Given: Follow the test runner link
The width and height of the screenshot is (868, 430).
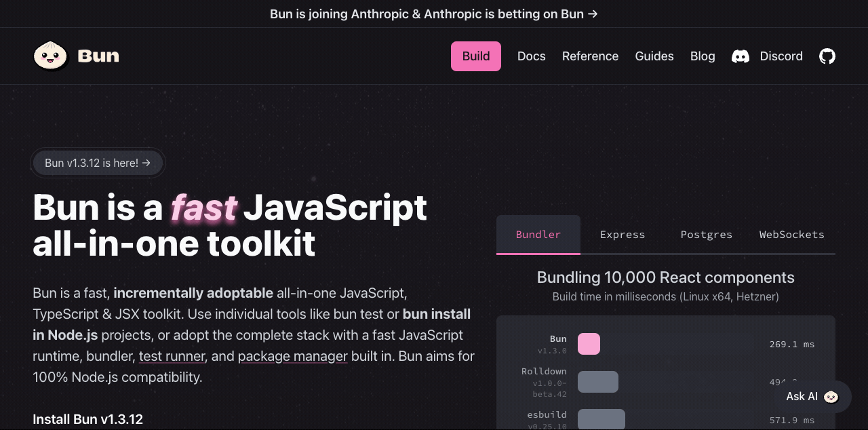Looking at the screenshot, I should click(x=172, y=356).
